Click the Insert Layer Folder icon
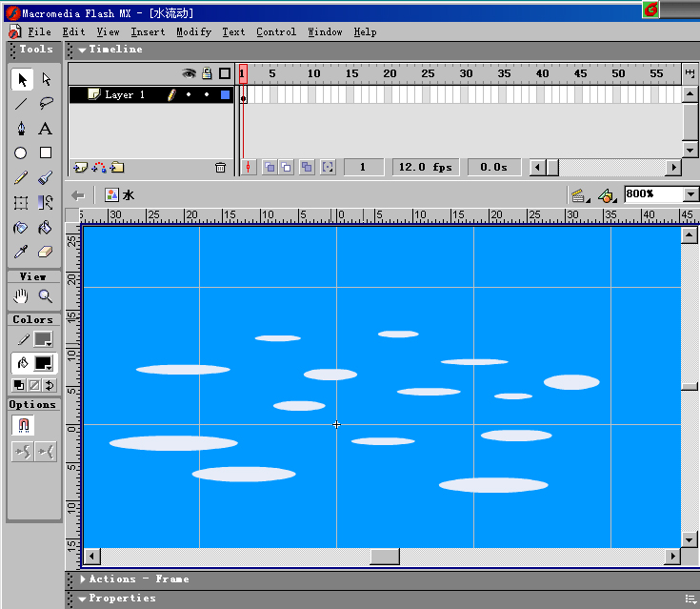The width and height of the screenshot is (700, 609). click(x=117, y=168)
